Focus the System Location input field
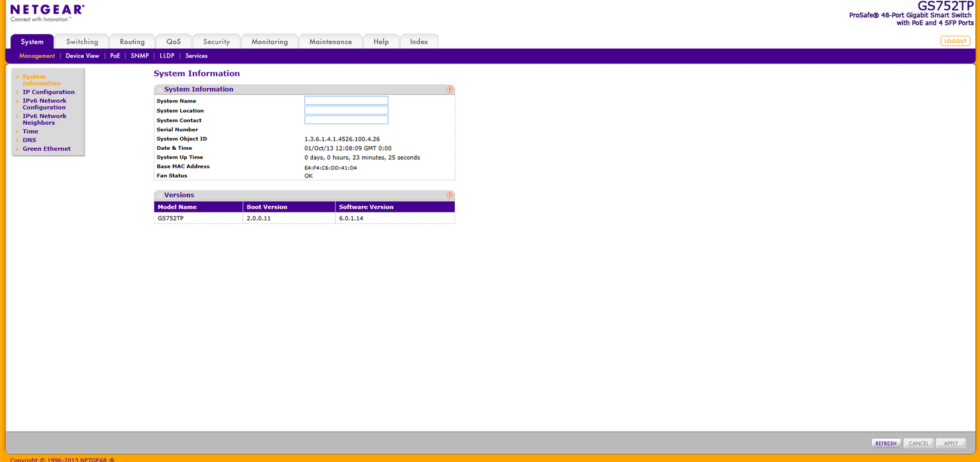 [346, 110]
